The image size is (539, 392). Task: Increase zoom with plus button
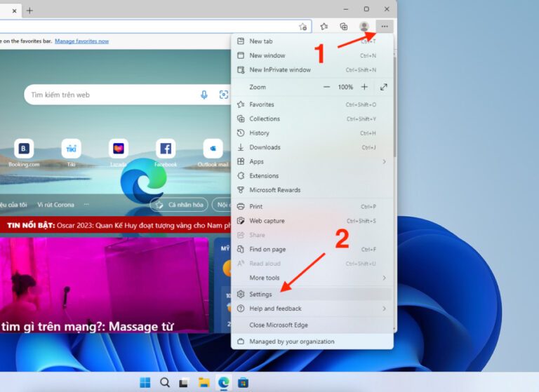pyautogui.click(x=364, y=87)
